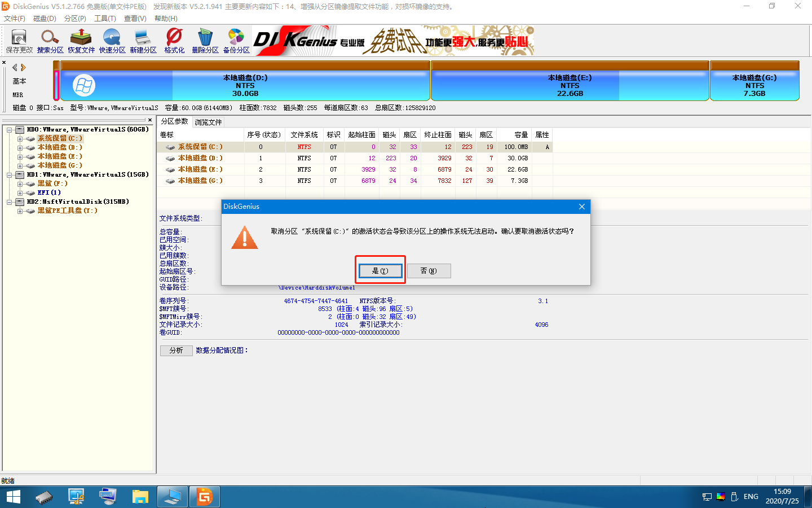Open the Windows Start menu

[13, 497]
